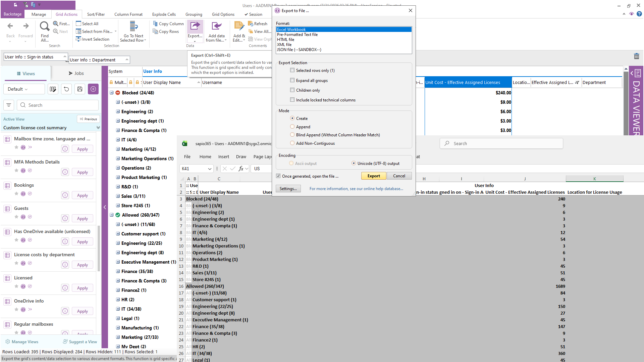
Task: Check Expand all groups
Action: coord(292,80)
